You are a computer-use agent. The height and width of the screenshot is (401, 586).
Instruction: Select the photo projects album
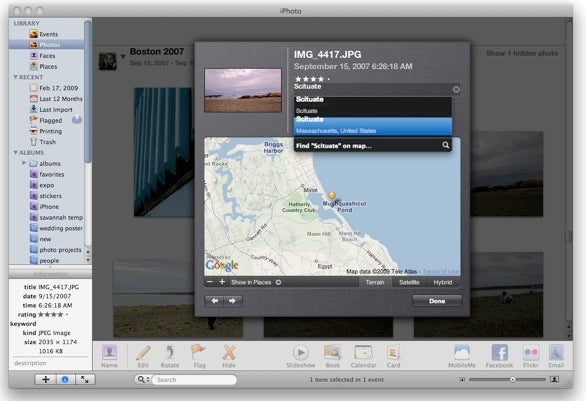click(x=60, y=250)
